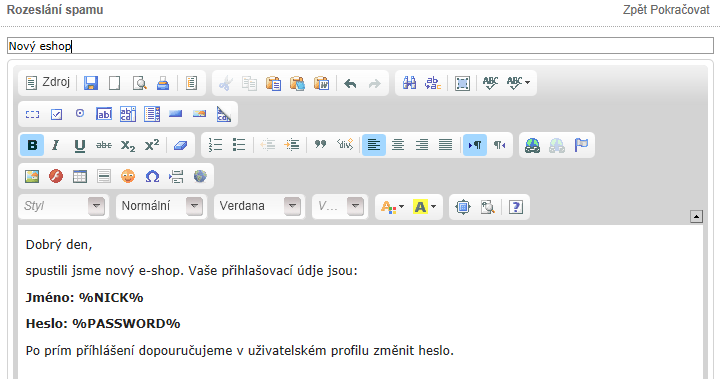Expand spell-check-as-you-type dropdown

click(518, 83)
